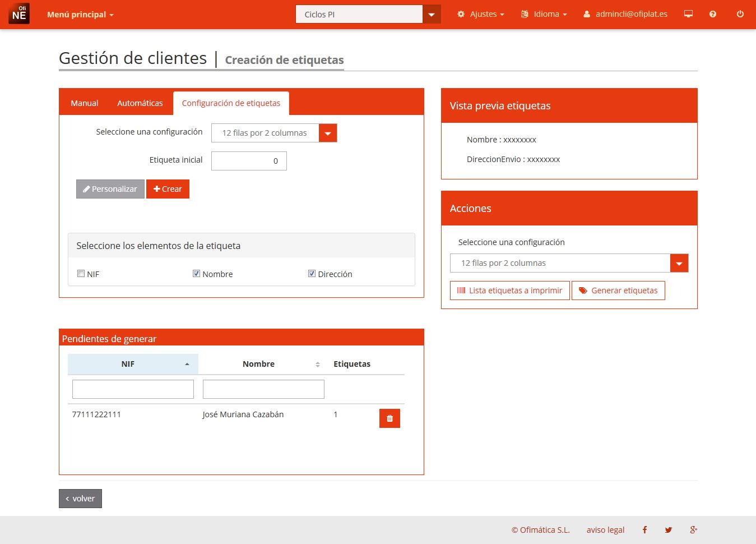Sort table by Nombre column arrow

pyautogui.click(x=318, y=365)
